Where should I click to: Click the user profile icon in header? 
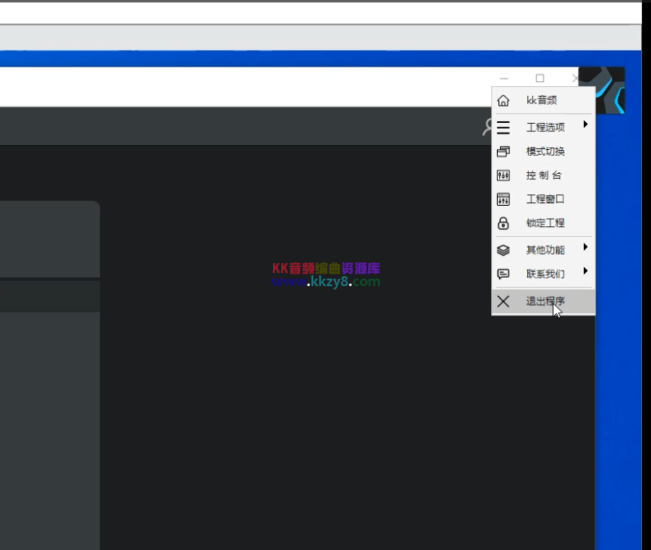click(487, 127)
